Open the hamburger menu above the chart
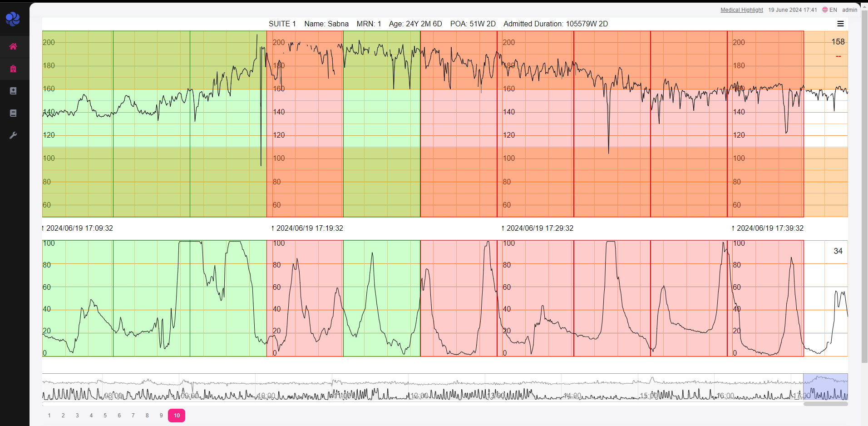 [x=840, y=24]
